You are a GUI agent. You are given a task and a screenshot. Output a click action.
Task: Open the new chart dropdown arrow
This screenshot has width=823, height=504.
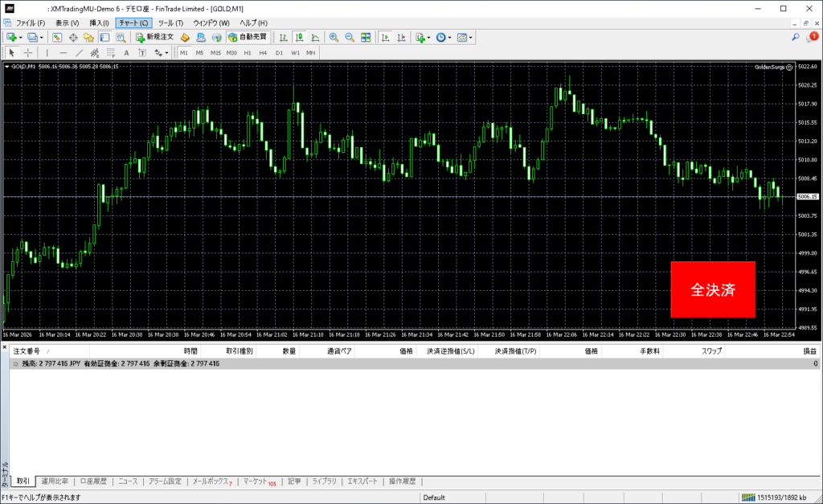(19, 37)
